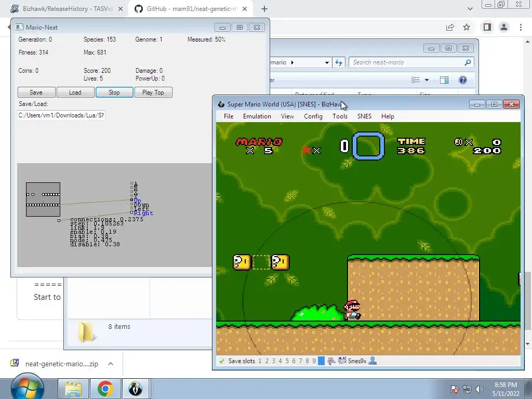Select save slot 5 in status bar

[287, 361]
